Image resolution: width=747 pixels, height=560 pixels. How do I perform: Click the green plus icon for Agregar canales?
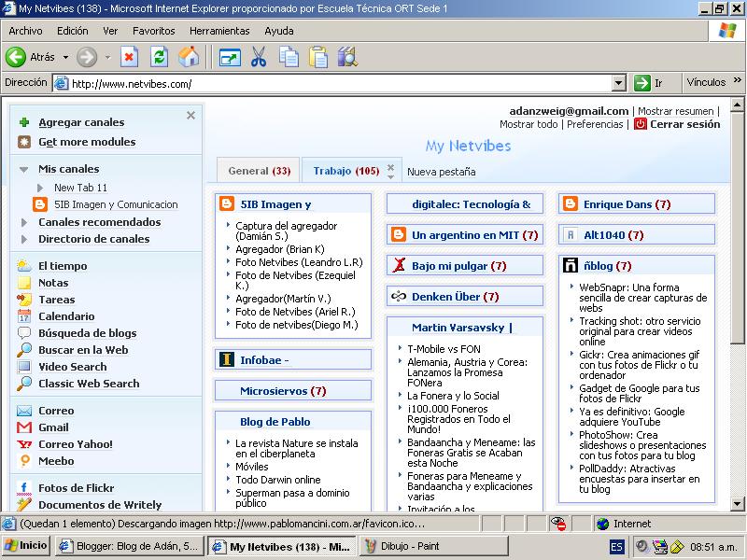click(x=24, y=122)
